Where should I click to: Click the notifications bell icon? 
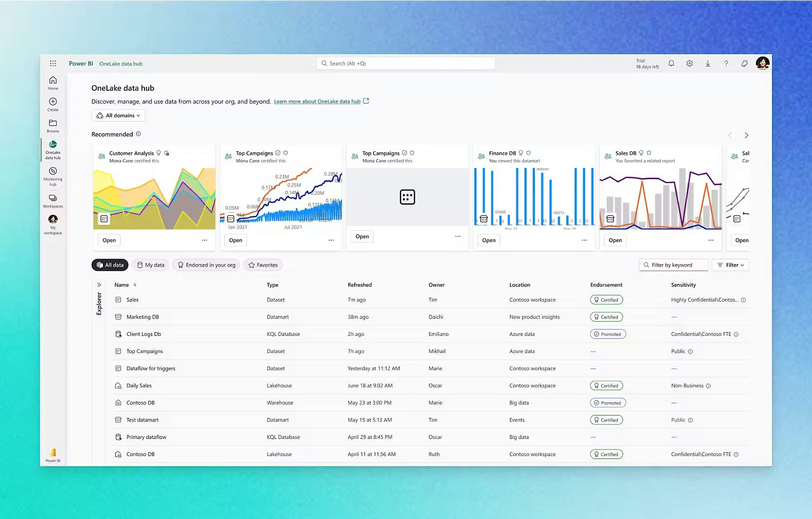click(671, 63)
